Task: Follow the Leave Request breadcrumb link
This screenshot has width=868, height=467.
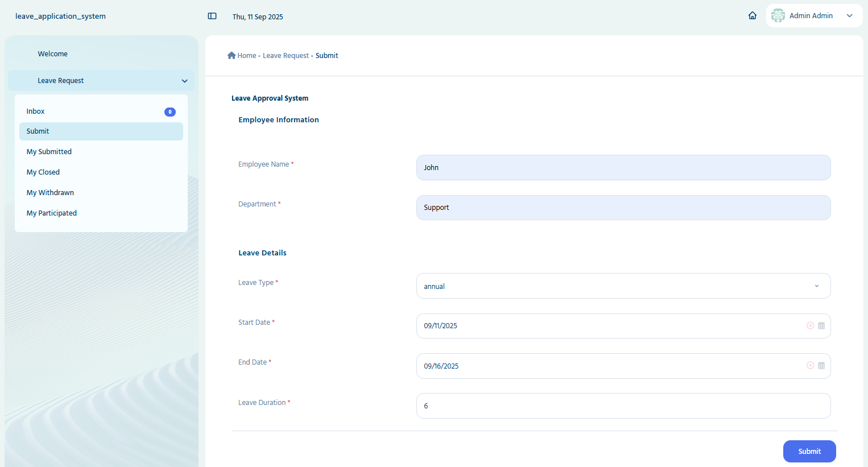Action: (x=286, y=56)
